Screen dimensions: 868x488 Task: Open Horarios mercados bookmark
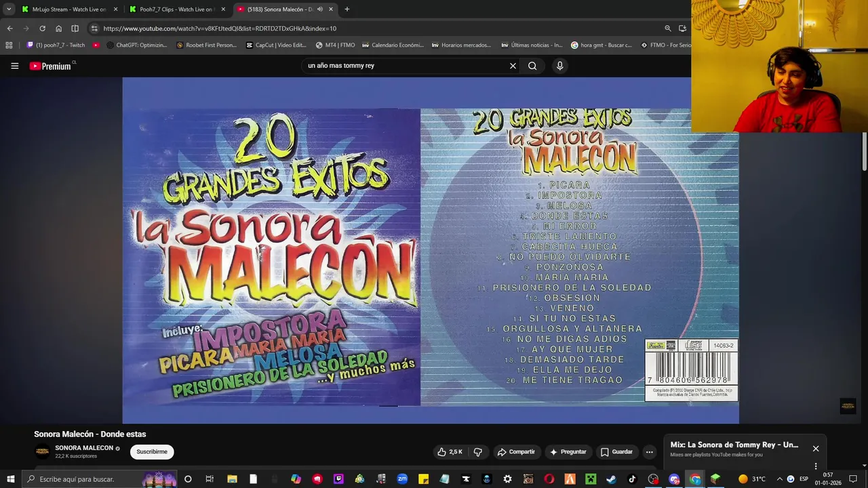coord(461,45)
